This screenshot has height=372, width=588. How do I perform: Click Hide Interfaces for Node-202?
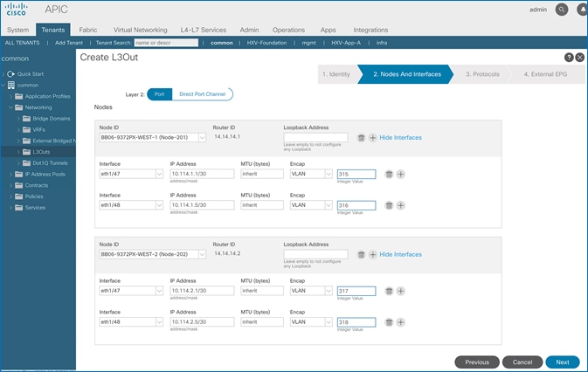tap(400, 254)
